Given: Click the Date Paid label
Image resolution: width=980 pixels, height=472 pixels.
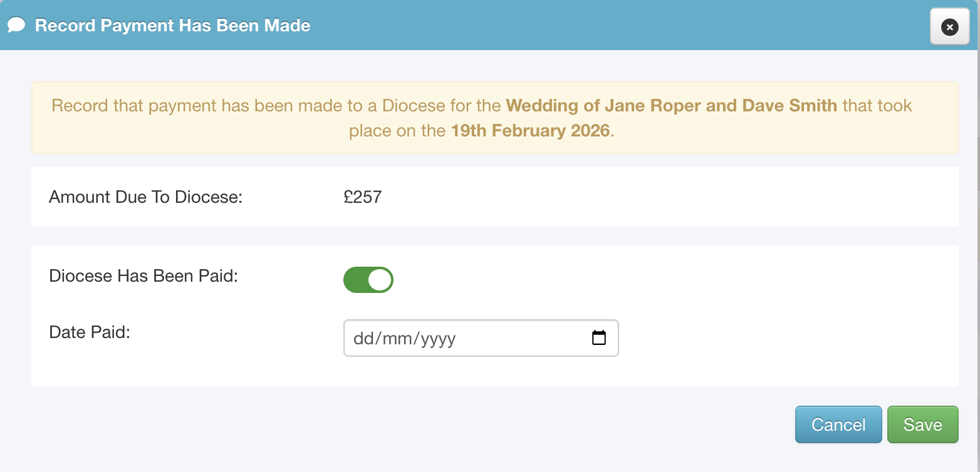Looking at the screenshot, I should pos(90,332).
